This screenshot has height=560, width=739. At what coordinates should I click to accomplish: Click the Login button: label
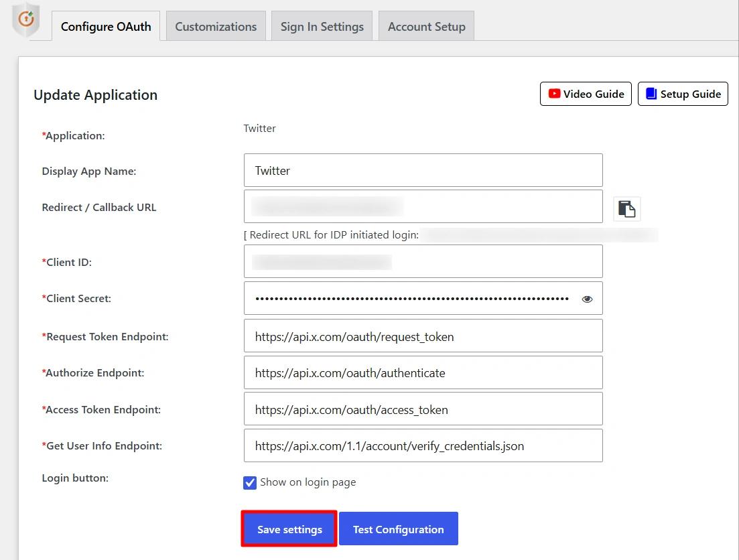(x=76, y=478)
